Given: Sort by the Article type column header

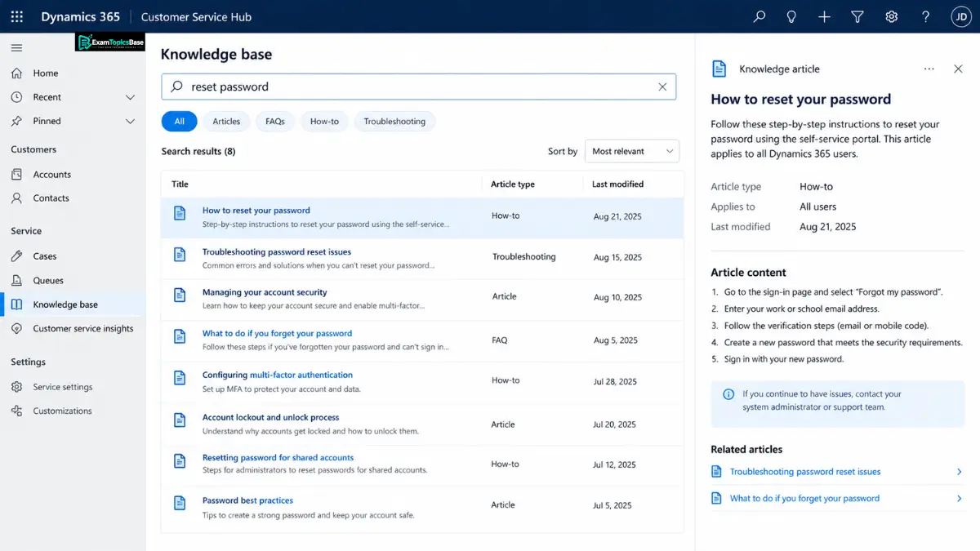Looking at the screenshot, I should tap(513, 184).
